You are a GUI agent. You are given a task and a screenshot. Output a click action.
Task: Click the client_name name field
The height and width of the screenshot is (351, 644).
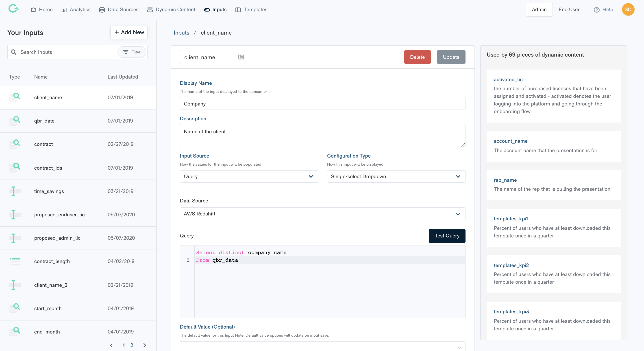212,57
